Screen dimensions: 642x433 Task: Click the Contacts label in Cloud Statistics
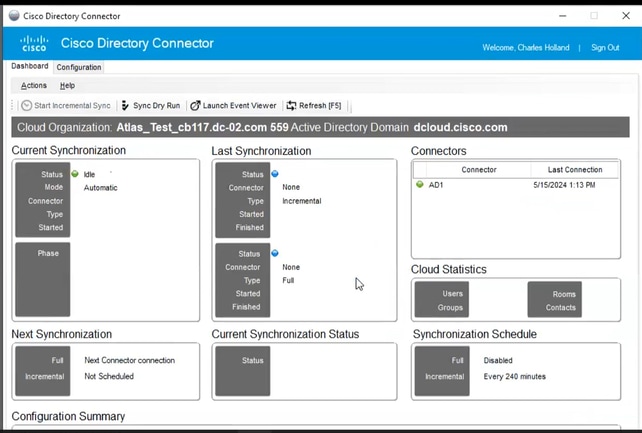(x=561, y=307)
